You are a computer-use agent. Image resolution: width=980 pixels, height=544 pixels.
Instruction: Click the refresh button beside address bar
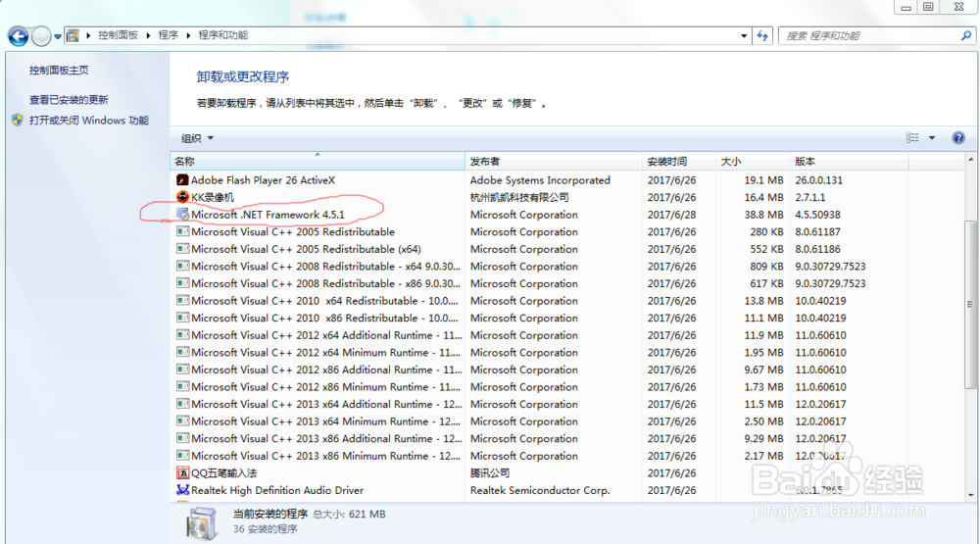tap(762, 35)
